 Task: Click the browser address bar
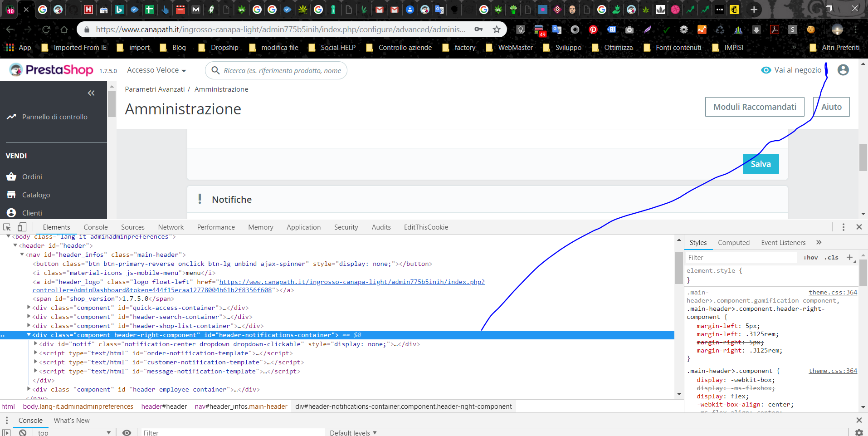280,29
